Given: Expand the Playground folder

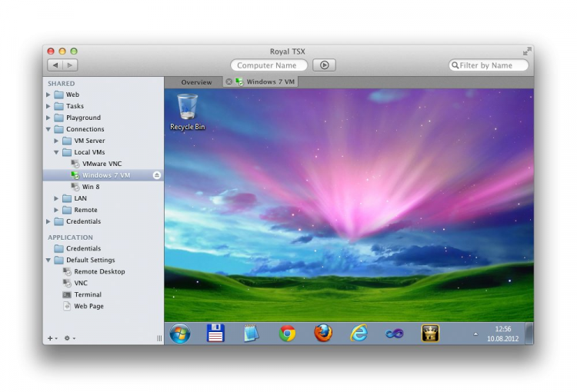Looking at the screenshot, I should coord(48,118).
